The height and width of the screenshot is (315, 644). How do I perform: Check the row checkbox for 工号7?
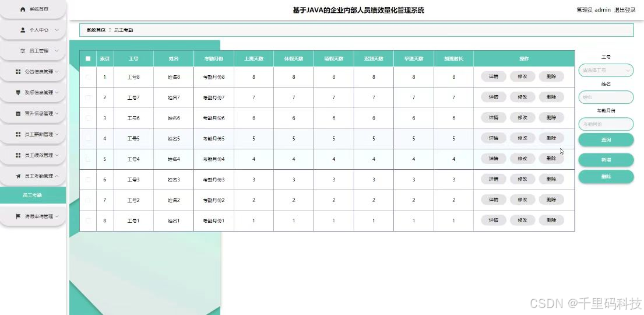click(x=88, y=97)
